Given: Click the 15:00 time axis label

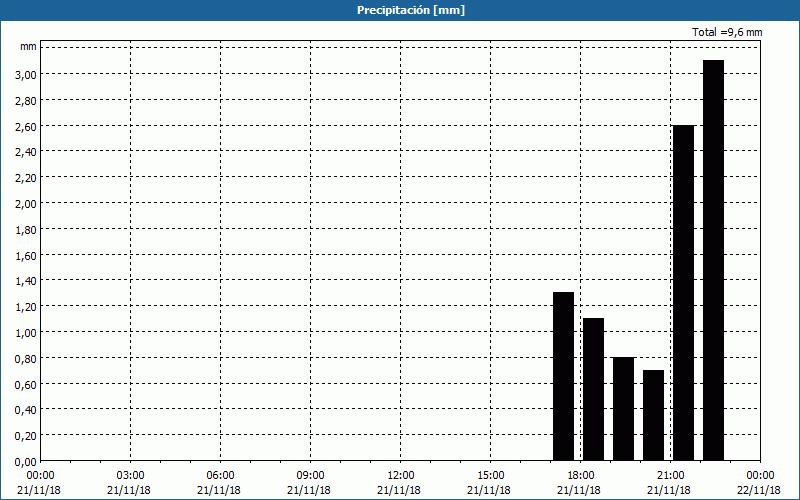Looking at the screenshot, I should point(491,476).
